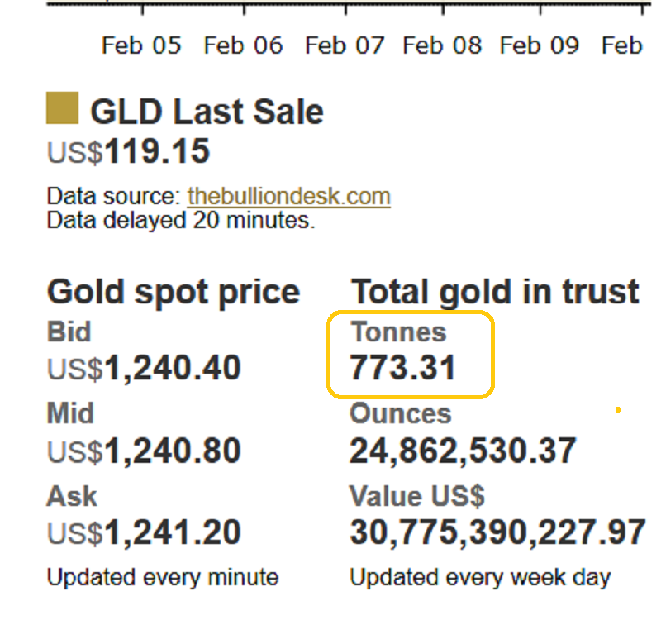This screenshot has width=661, height=644.
Task: Open the thebulliondesk.com data source link
Action: point(288,197)
